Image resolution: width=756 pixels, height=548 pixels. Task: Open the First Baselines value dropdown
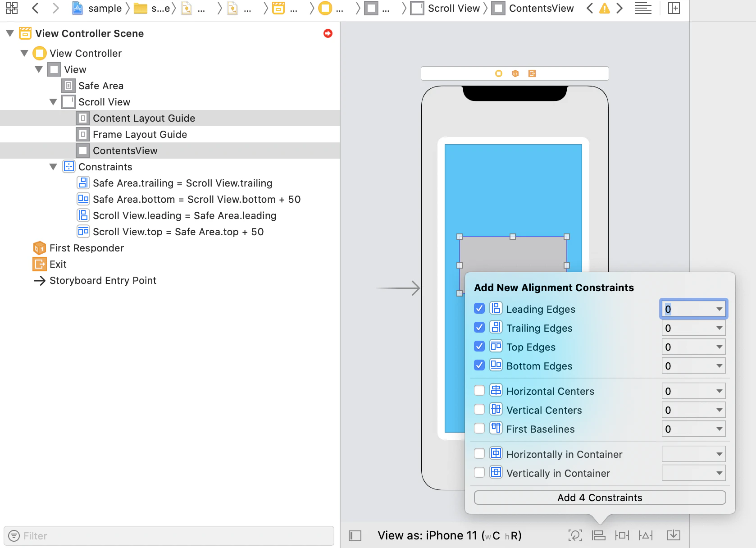point(719,429)
